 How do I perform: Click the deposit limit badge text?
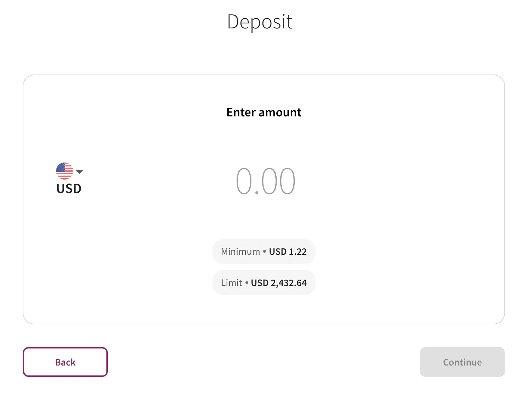coord(264,282)
